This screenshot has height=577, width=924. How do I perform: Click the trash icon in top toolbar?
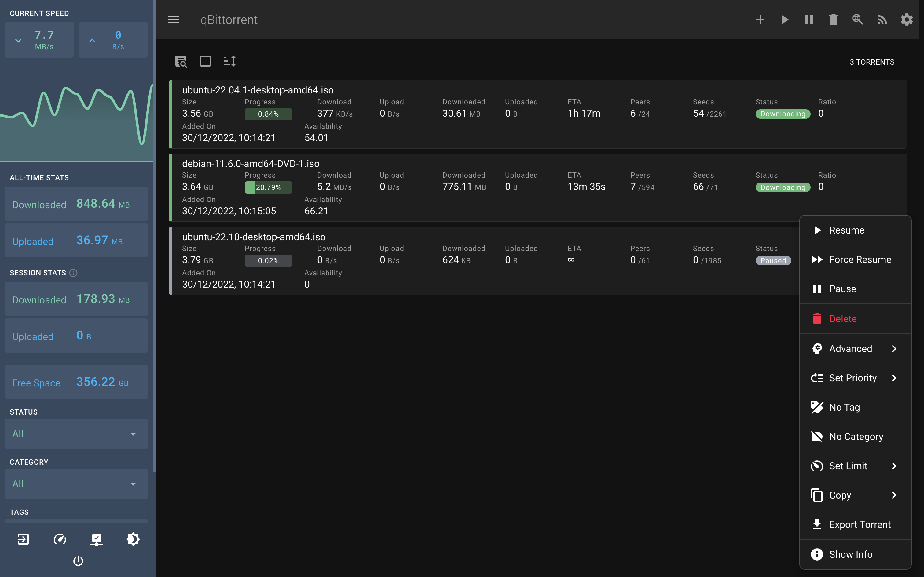[833, 20]
